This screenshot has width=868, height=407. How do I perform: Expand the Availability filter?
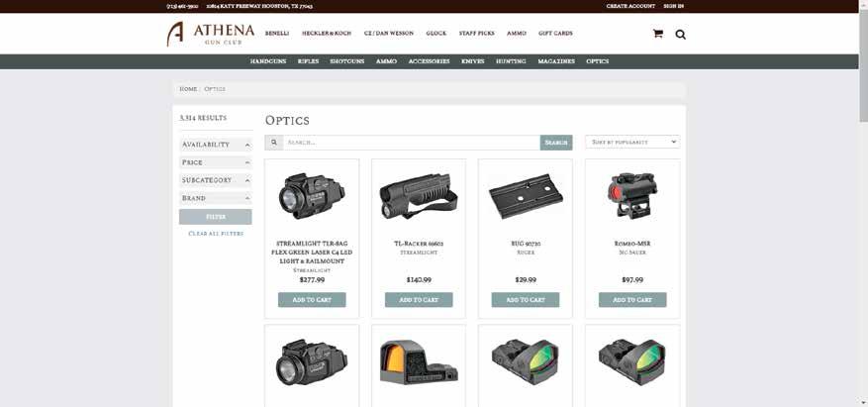[x=216, y=145]
